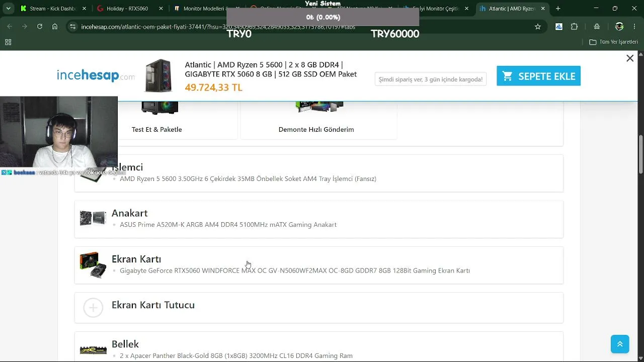Open the apps grid in bookmarks bar
The height and width of the screenshot is (362, 644).
tap(8, 42)
